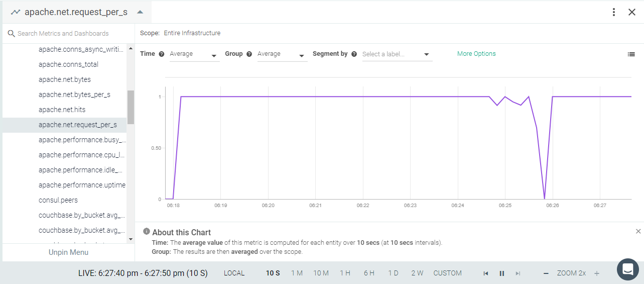Screen dimensions: 644x284
Task: Step forward to next time window
Action: click(x=518, y=273)
